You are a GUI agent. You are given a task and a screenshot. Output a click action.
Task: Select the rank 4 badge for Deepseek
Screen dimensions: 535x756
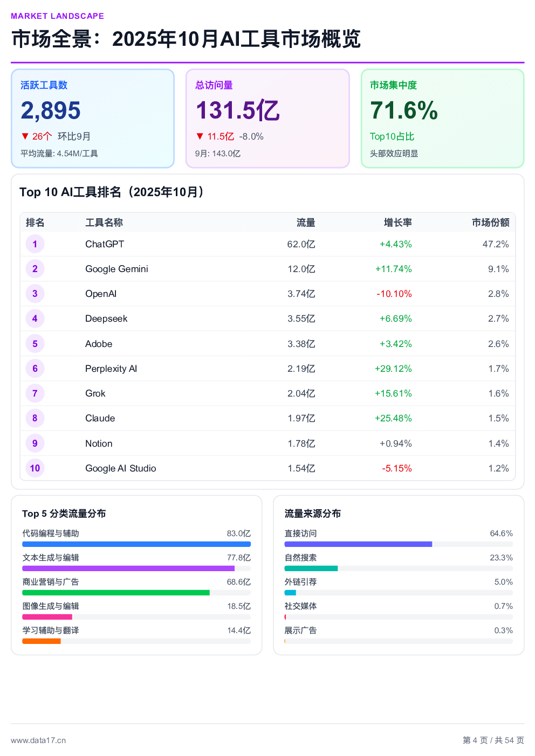[x=35, y=318]
